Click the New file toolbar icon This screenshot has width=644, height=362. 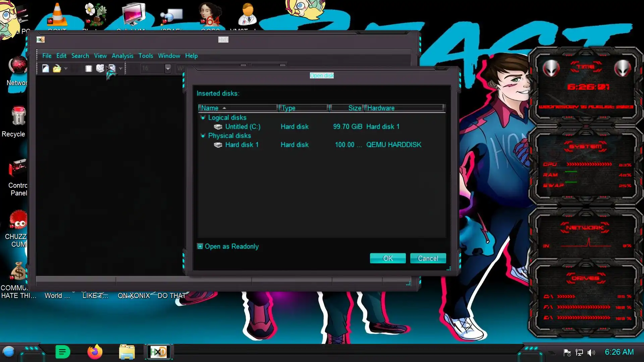pyautogui.click(x=46, y=68)
